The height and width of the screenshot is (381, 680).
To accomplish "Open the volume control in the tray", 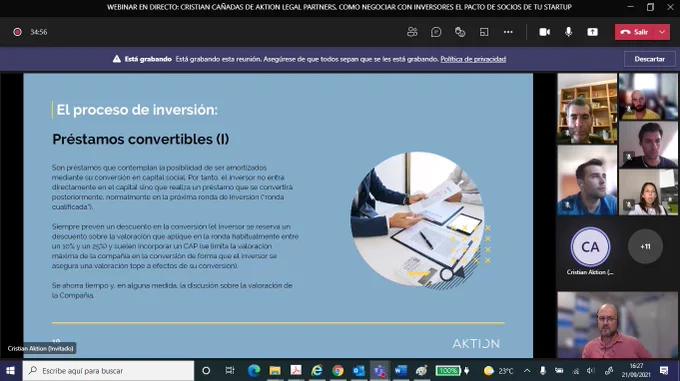I will pos(592,371).
